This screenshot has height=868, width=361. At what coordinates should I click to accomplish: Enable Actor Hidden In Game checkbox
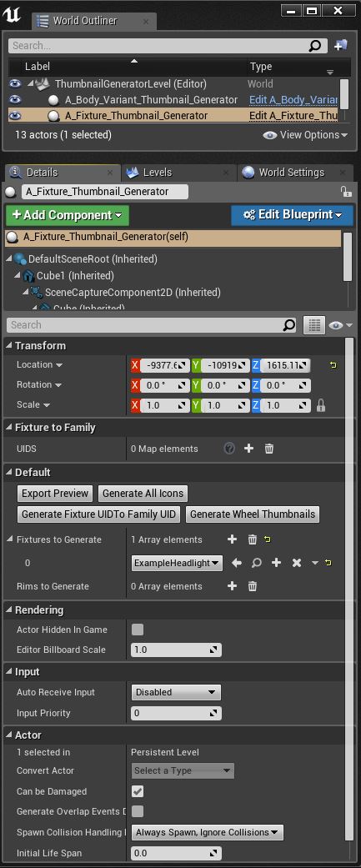point(138,630)
